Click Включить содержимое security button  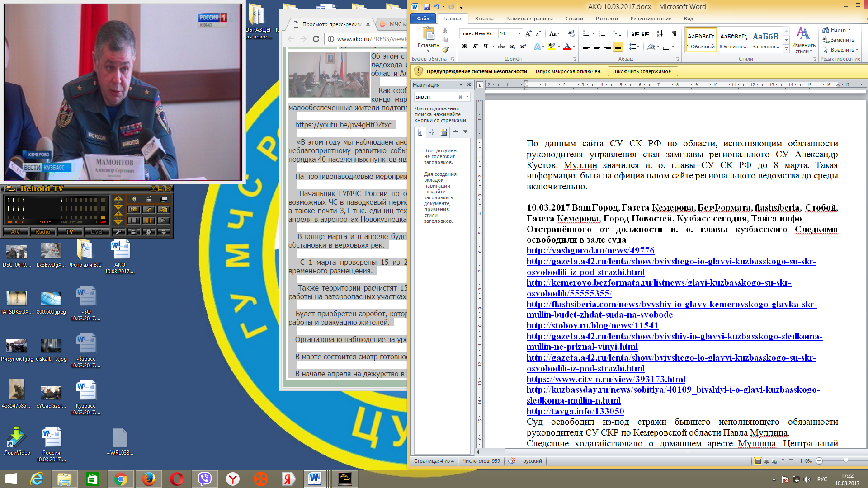point(642,71)
